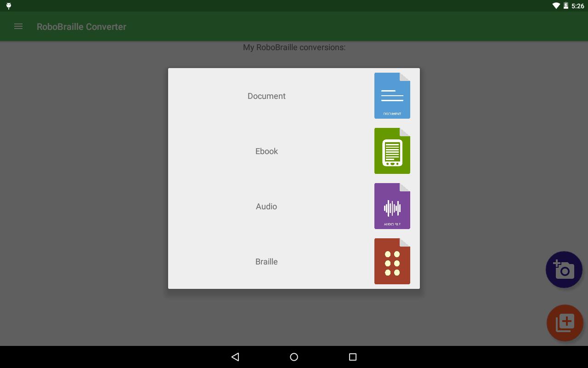Screen dimensions: 588x368
Task: Tap the Android home circle button
Action: click(294, 356)
